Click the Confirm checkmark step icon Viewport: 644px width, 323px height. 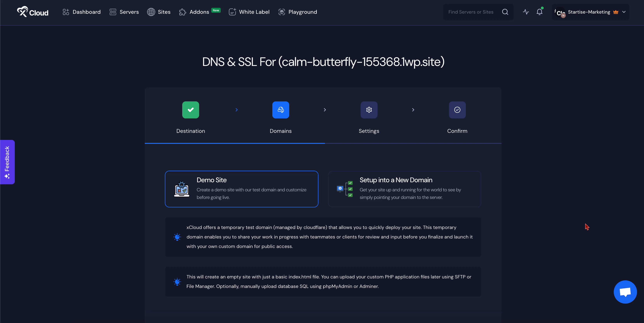coord(457,110)
